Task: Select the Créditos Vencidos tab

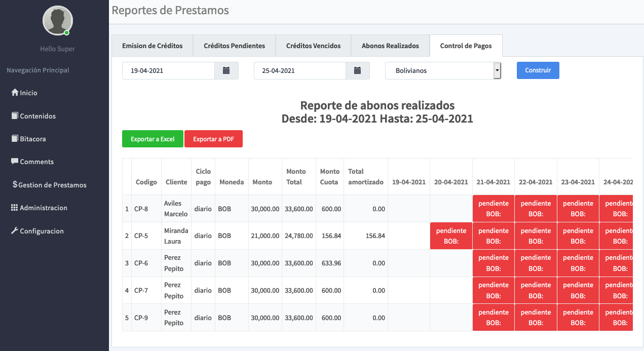Action: 313,46
